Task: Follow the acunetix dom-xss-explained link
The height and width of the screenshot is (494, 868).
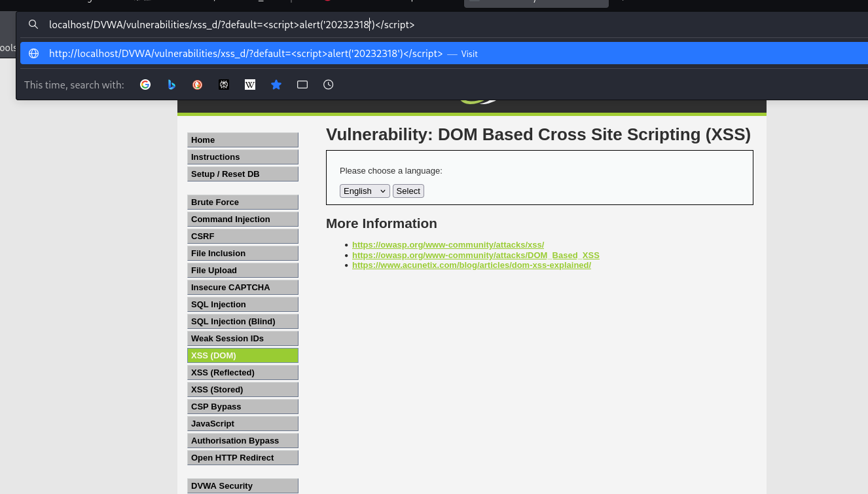Action: point(471,265)
